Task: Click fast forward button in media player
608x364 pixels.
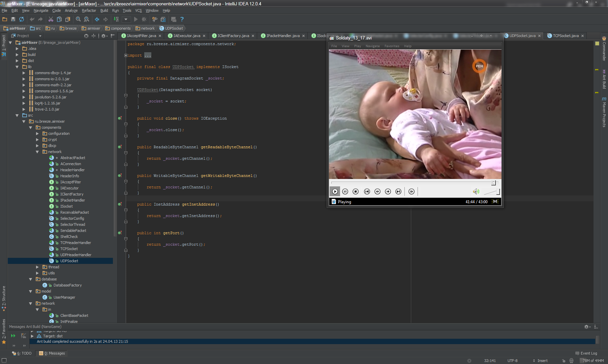Action: click(388, 191)
